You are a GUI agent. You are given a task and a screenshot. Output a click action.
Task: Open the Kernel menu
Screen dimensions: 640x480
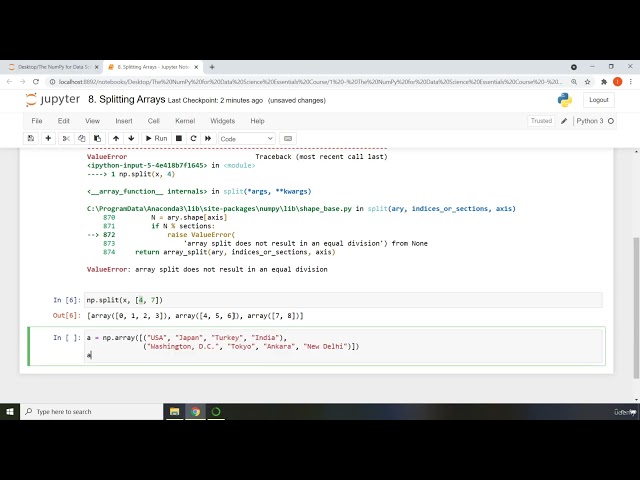(x=185, y=121)
